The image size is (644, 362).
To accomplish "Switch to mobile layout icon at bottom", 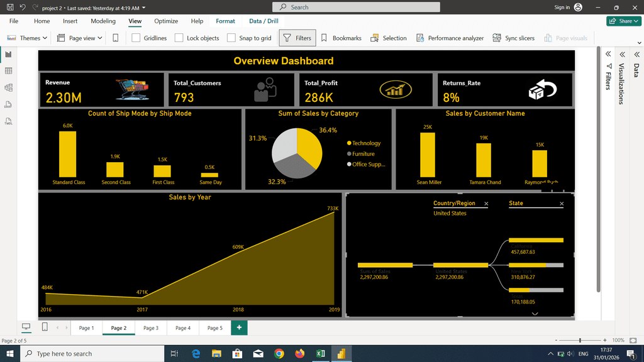I will 45,327.
